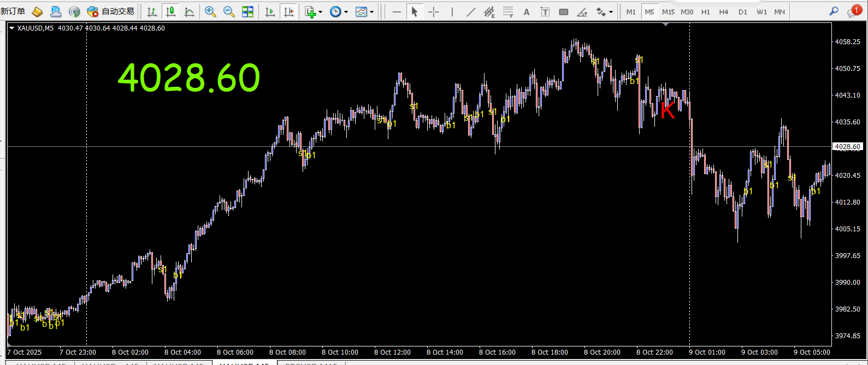Click the clock periods icon
Viewport: 868px width, 365px height.
click(x=335, y=11)
